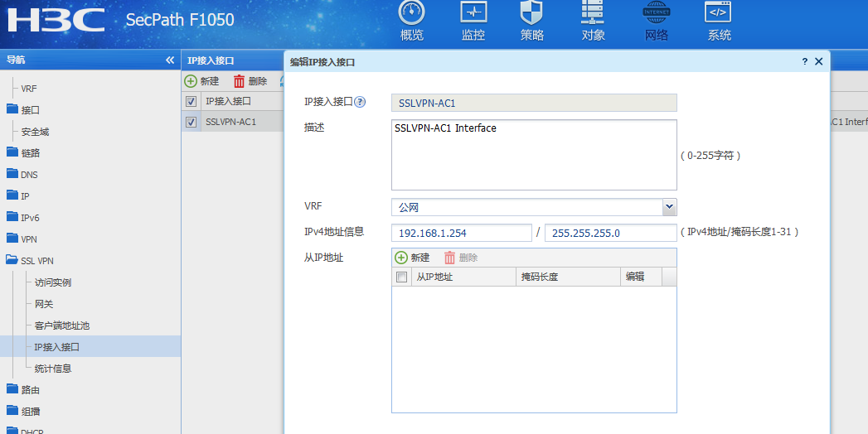Open the 系统 system code icon
This screenshot has width=868, height=434.
[718, 12]
